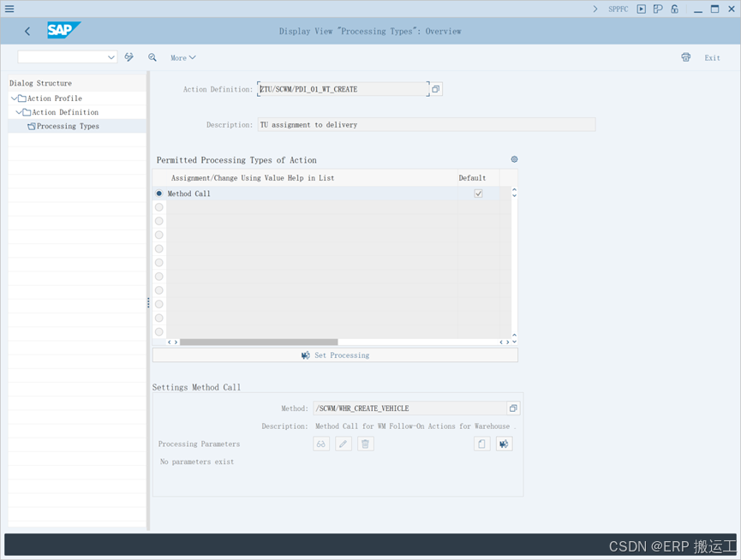The width and height of the screenshot is (741, 560).
Task: Select the radio button for the Method Call row
Action: [158, 194]
